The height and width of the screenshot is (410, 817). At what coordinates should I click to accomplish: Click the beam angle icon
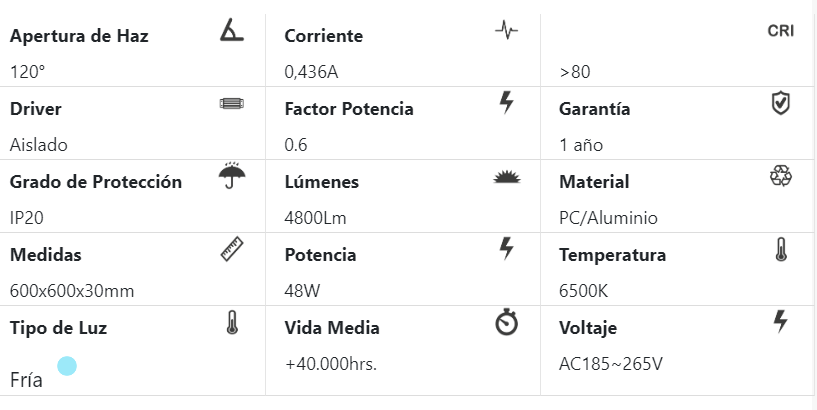(x=231, y=31)
